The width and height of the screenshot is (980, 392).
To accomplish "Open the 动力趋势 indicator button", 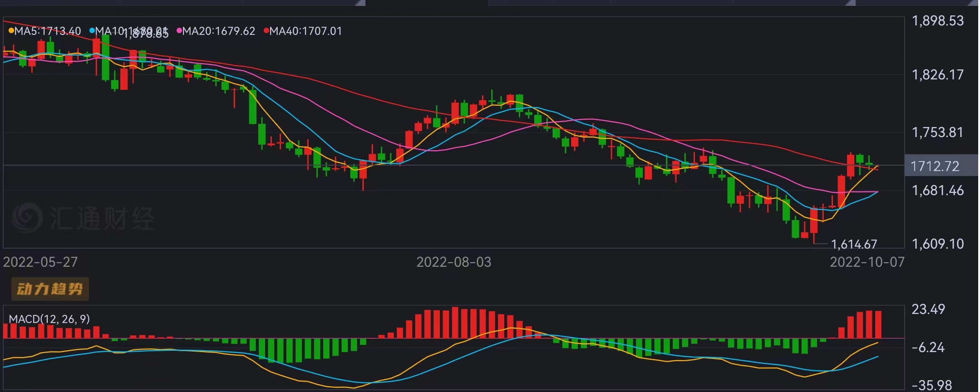I will pyautogui.click(x=50, y=289).
